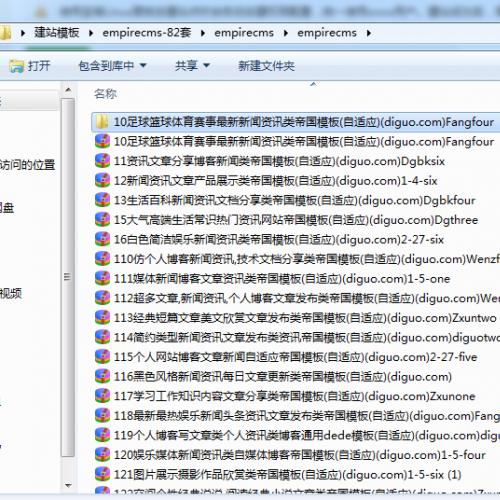The image size is (500, 500).
Task: Expand the arrow between the two empirecms breadcrumbs
Action: pyautogui.click(x=286, y=33)
